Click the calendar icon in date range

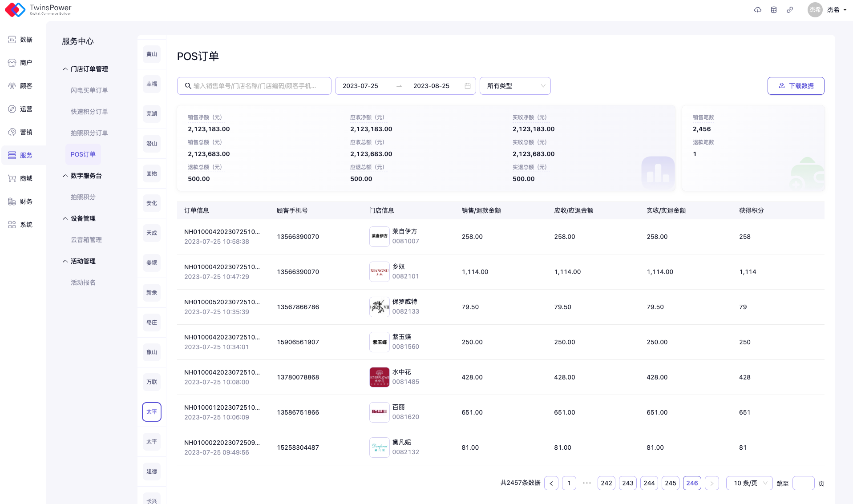coord(467,86)
